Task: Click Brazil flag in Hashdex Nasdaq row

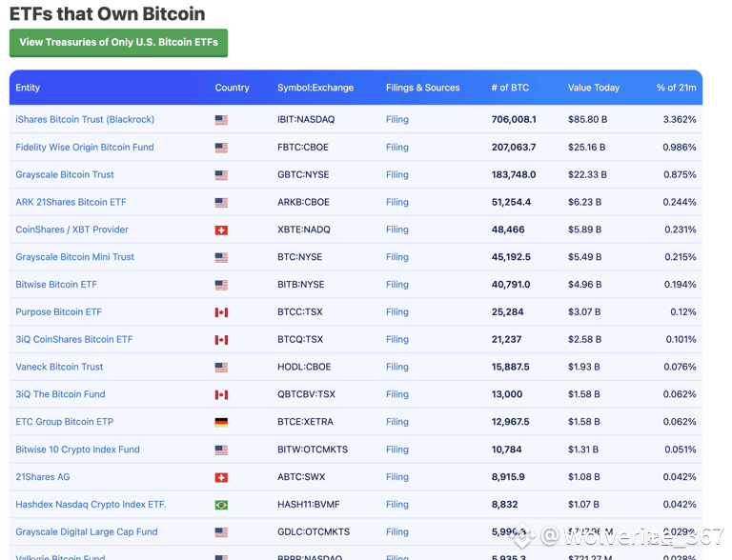Action: (x=221, y=505)
